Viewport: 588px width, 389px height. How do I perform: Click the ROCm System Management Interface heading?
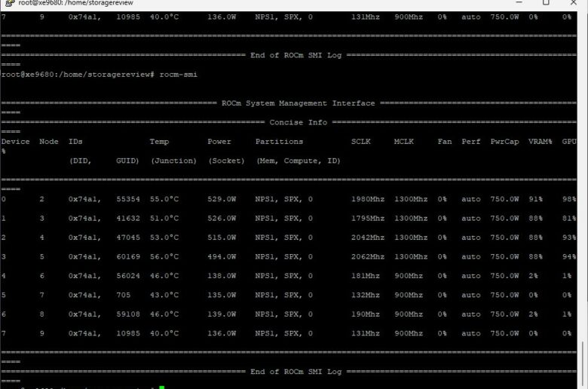point(298,103)
